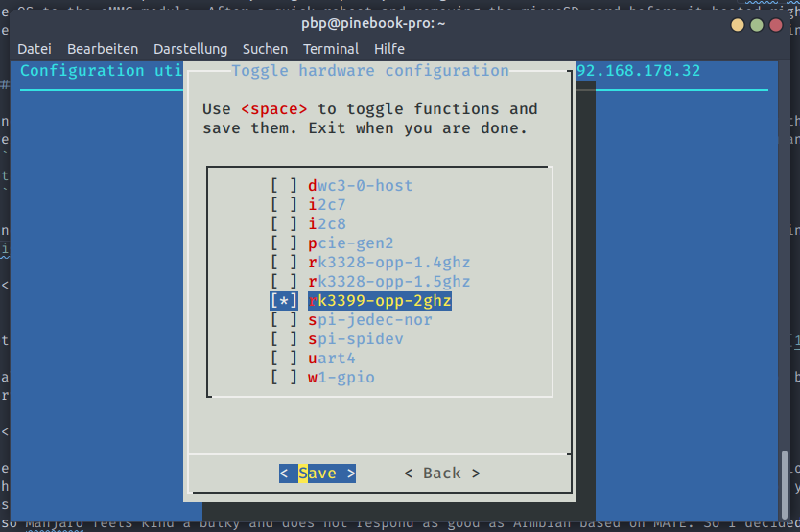
Task: Toggle the rk3328-opp-1.5ghz checkbox
Action: [x=284, y=282]
